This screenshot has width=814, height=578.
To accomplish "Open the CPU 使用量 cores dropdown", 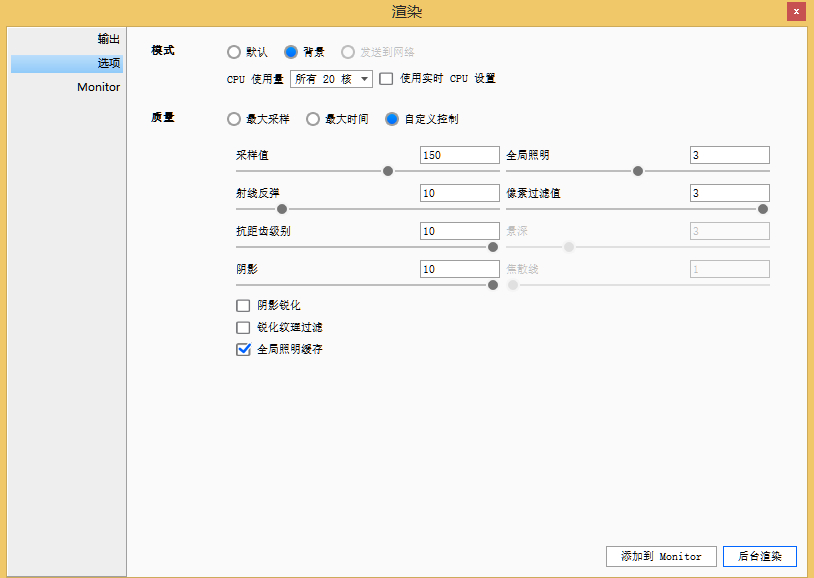I will tap(331, 79).
